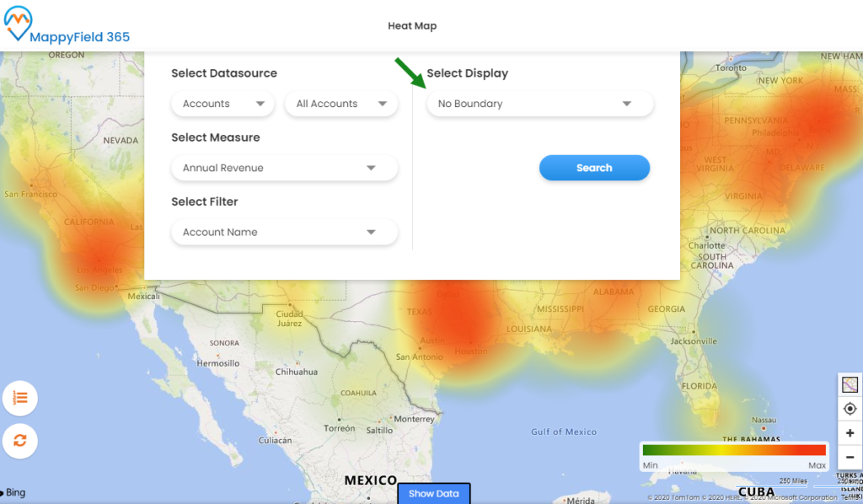Open the numbered list panel icon

(19, 398)
